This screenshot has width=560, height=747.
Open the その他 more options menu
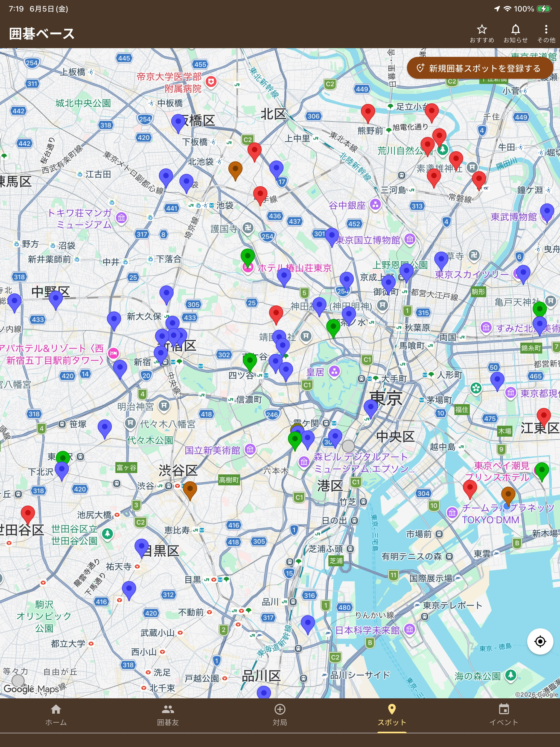pyautogui.click(x=546, y=33)
